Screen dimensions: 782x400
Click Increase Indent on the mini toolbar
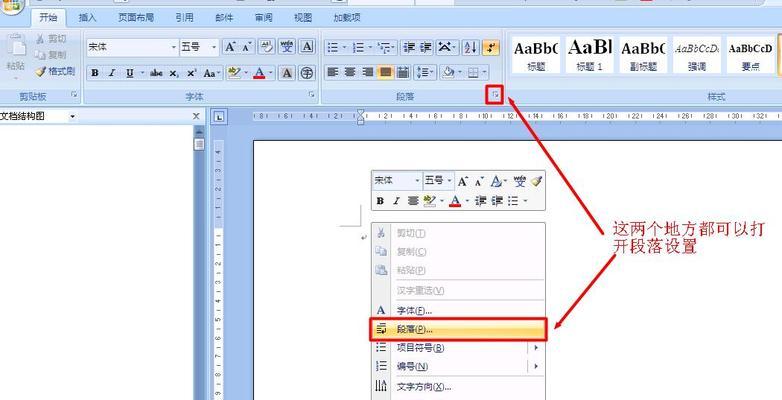[497, 201]
